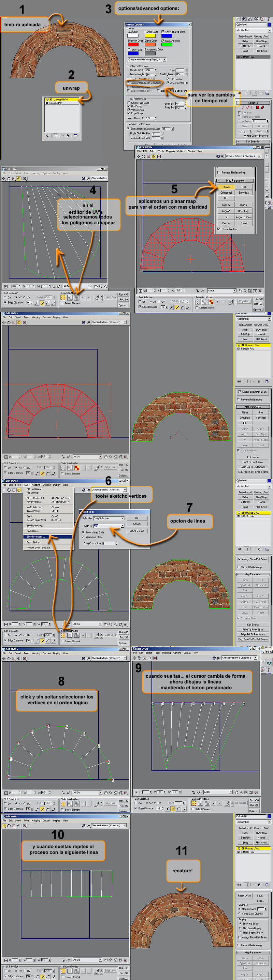Click the Grid Size field in Unwrap Options
This screenshot has height=980, width=273.
(x=180, y=104)
